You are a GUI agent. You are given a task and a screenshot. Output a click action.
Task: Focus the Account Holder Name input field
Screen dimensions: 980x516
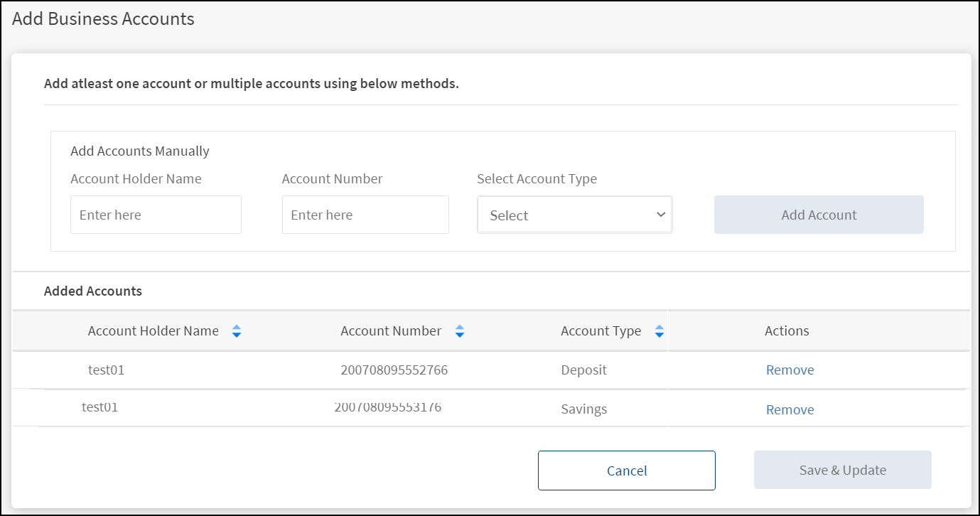tap(156, 215)
